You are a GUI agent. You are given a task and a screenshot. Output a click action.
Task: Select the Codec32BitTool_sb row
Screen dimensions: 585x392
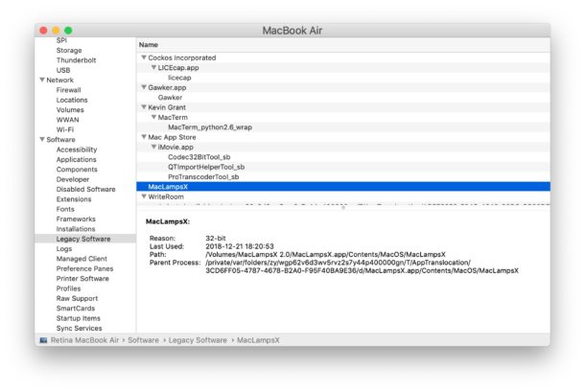(x=343, y=157)
